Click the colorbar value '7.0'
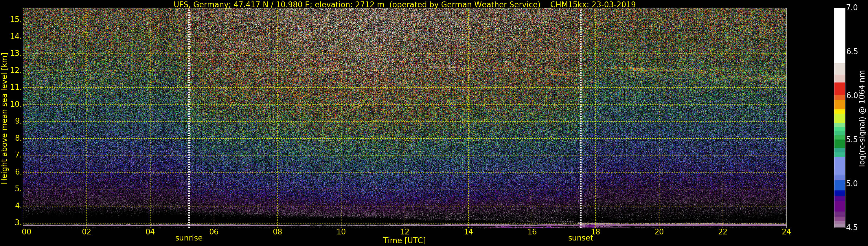The width and height of the screenshot is (868, 246). point(852,8)
